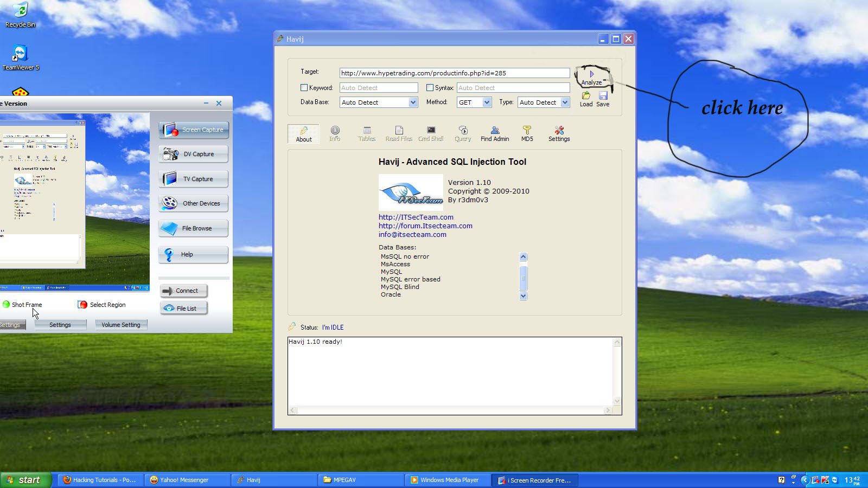This screenshot has height=488, width=868.
Task: Click the Kaspersky icon in the system tray
Action: coord(825,480)
